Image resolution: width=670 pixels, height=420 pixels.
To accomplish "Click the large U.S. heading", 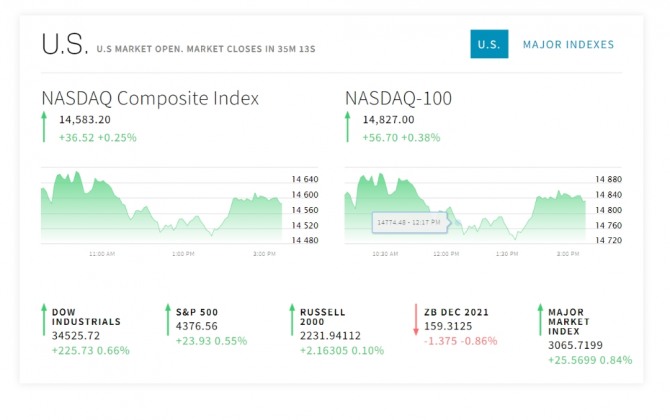I will [65, 45].
